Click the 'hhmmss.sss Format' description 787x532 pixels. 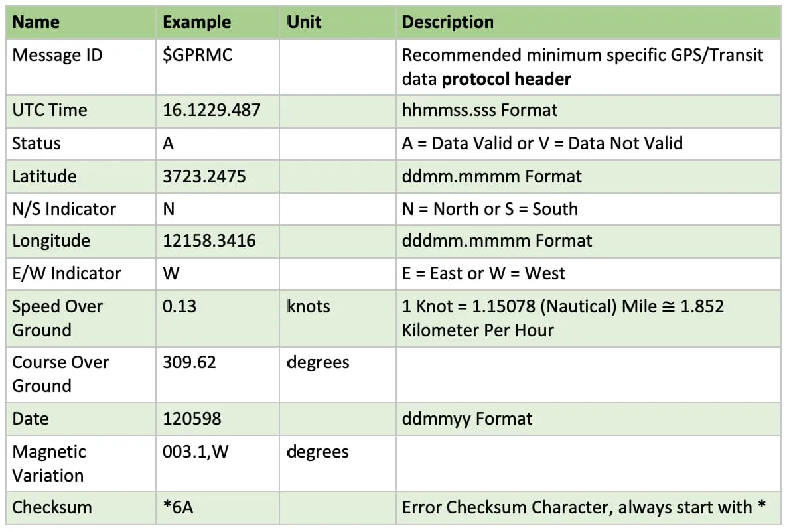coord(479,110)
